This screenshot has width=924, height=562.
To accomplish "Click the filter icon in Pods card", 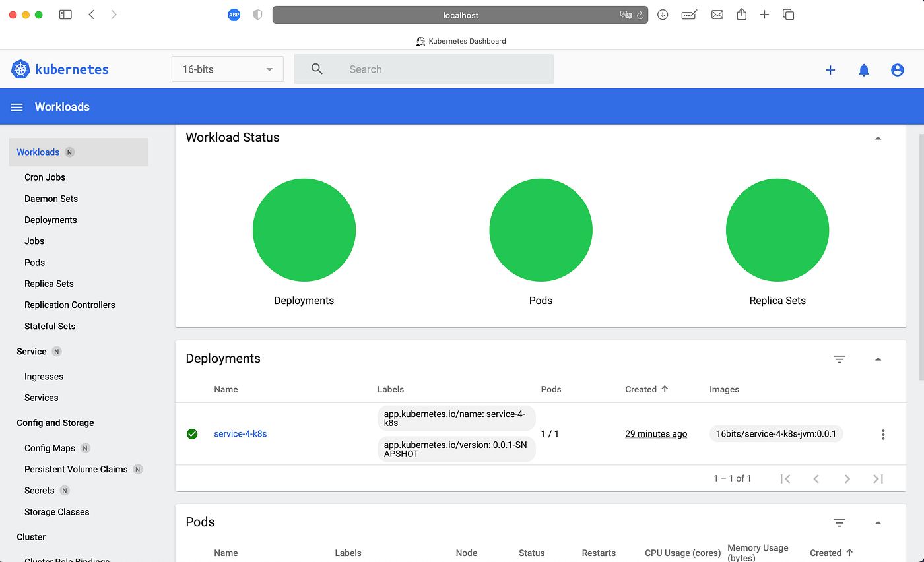I will 839,522.
